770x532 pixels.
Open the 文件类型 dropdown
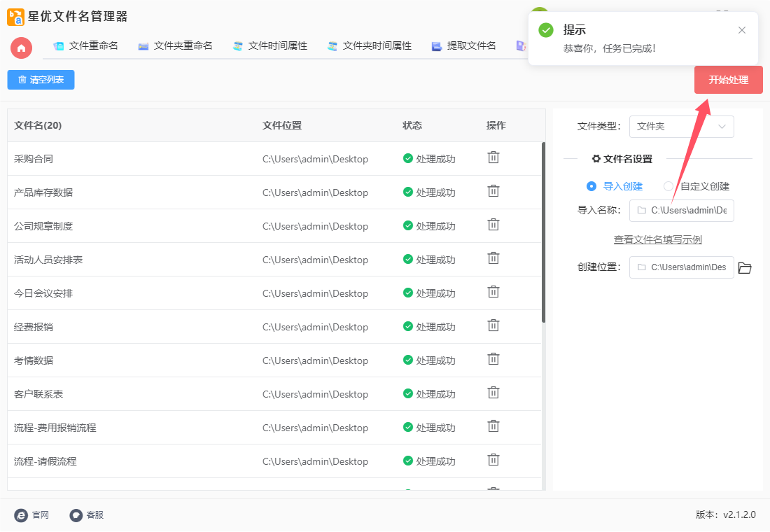click(x=681, y=127)
